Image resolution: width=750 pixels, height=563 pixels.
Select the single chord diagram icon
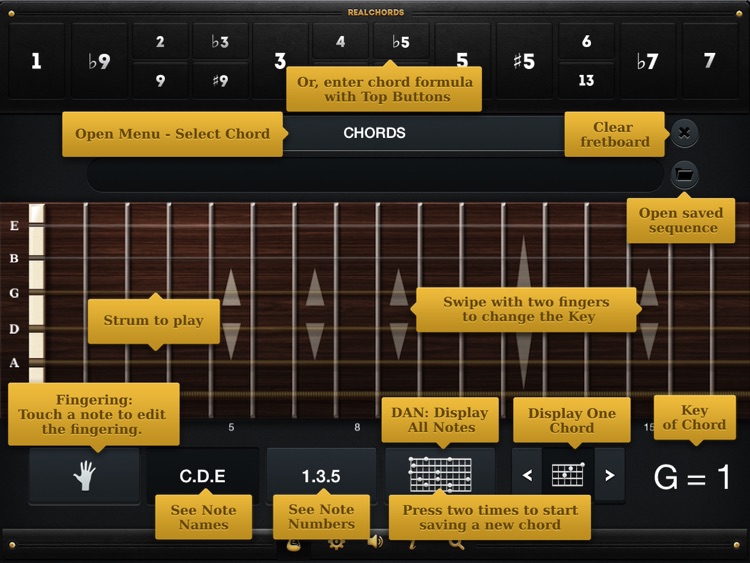[568, 475]
